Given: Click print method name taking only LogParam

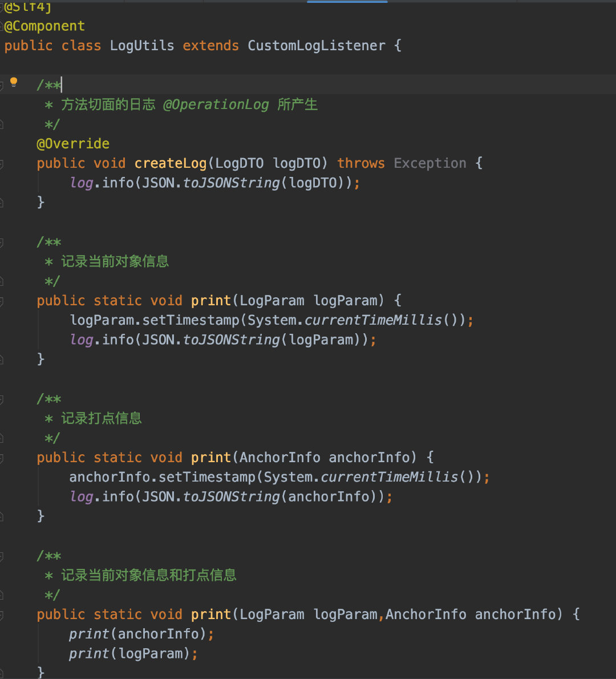Looking at the screenshot, I should pyautogui.click(x=211, y=301).
